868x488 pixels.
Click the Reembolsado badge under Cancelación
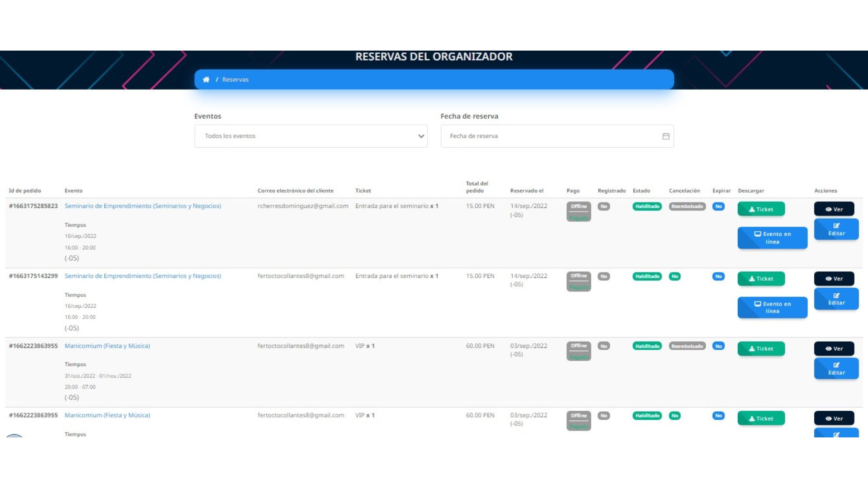(x=687, y=206)
